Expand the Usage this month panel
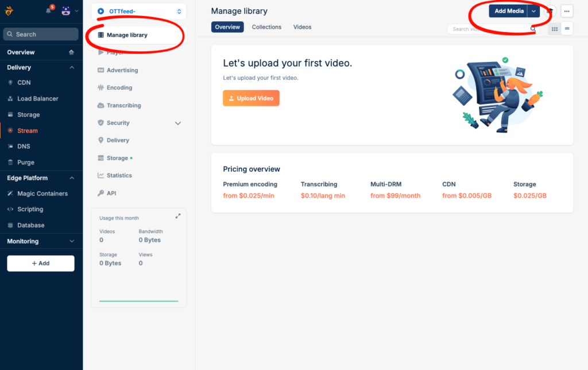This screenshot has width=588, height=370. [178, 216]
